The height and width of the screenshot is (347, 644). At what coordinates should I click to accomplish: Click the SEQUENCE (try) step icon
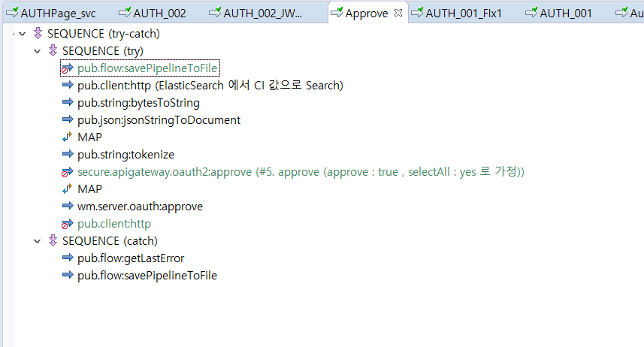(x=53, y=51)
